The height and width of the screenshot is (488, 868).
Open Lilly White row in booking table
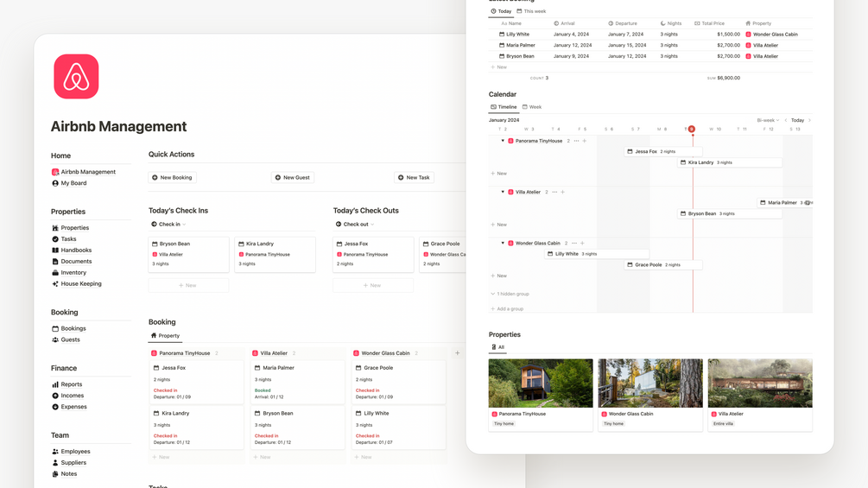(x=650, y=35)
